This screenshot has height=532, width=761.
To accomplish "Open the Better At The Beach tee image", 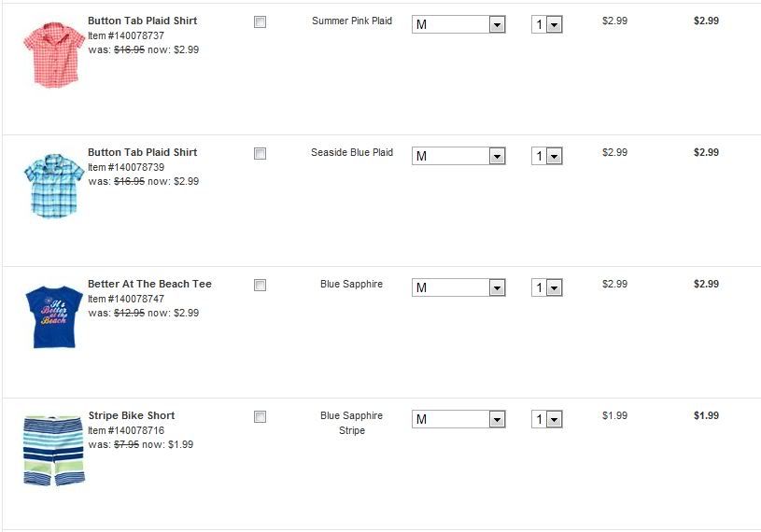I will [x=53, y=317].
